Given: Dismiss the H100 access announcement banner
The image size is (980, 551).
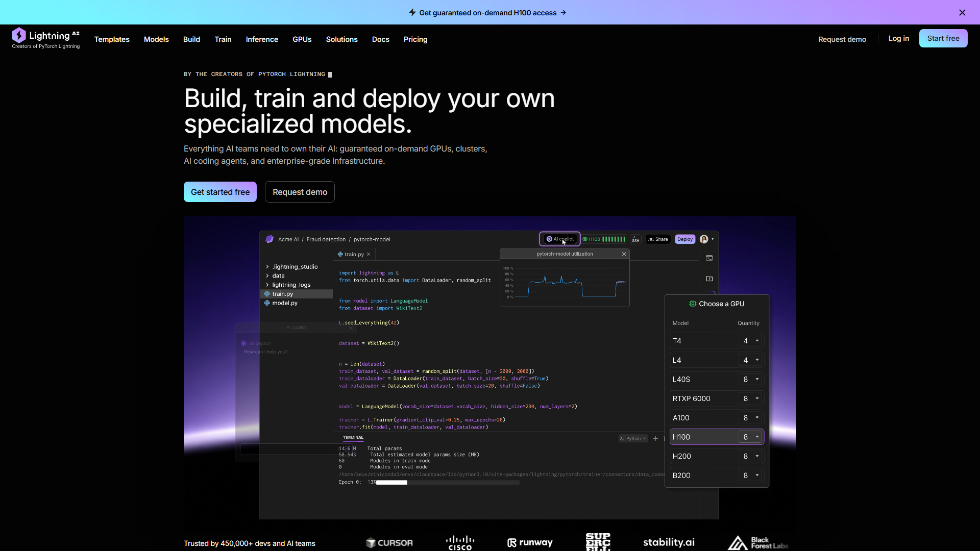Looking at the screenshot, I should pos(962,12).
